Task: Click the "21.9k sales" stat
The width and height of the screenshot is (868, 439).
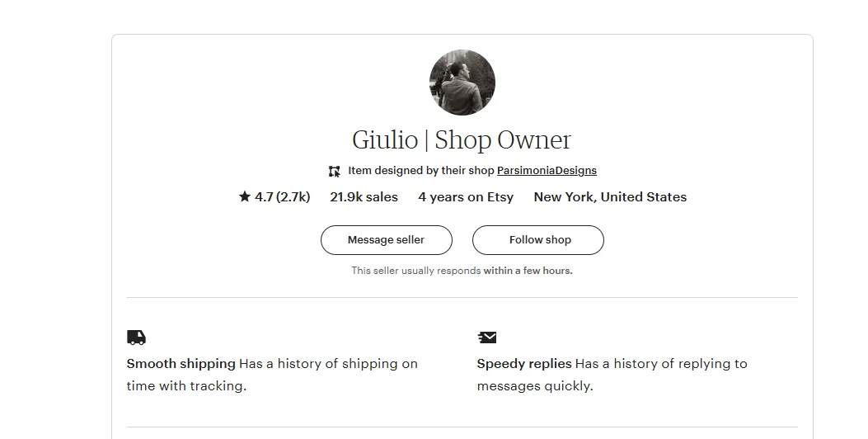Action: tap(364, 197)
